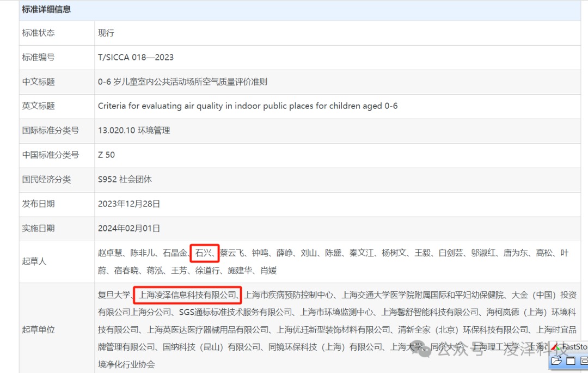This screenshot has width=588, height=373.
Task: Select the standard number T/SICCA 018—2023
Action: (136, 57)
